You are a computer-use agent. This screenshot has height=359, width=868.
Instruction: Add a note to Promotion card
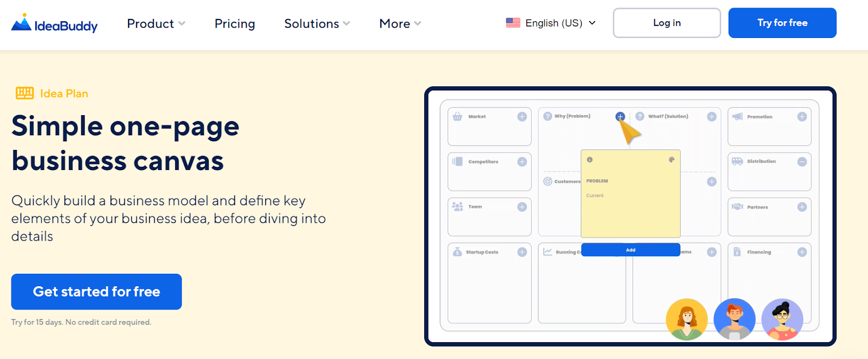coord(802,117)
